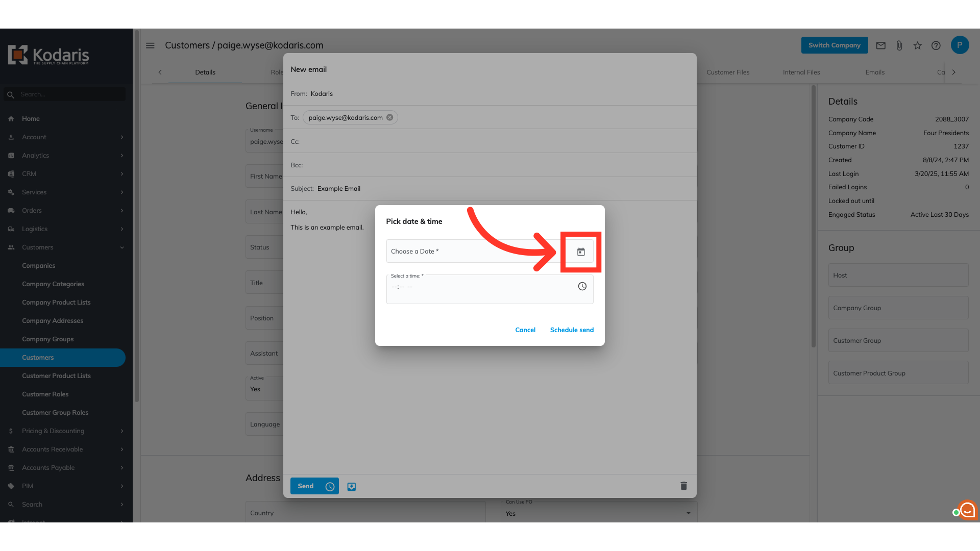Click the save template icon next to Send
980x551 pixels.
[x=352, y=487]
